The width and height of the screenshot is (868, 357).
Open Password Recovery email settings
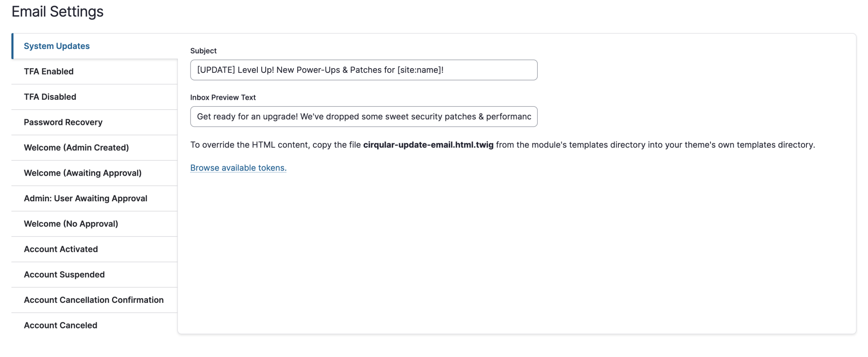click(x=95, y=122)
